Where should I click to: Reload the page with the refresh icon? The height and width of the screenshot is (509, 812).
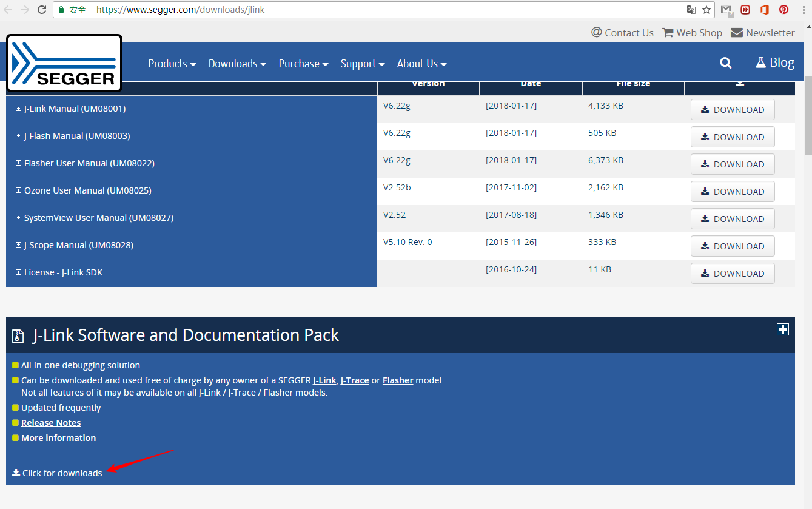[42, 10]
